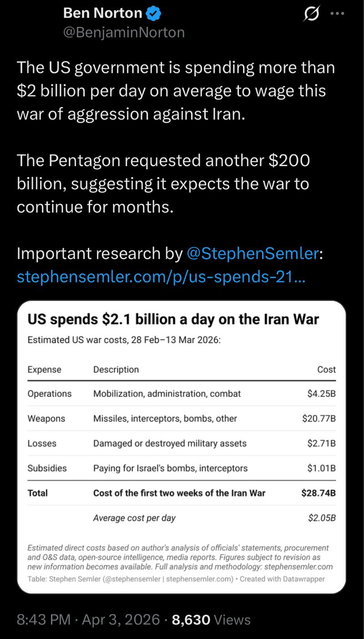This screenshot has height=639, width=364.
Task: Open Ben Norton's profile name
Action: 103,13
